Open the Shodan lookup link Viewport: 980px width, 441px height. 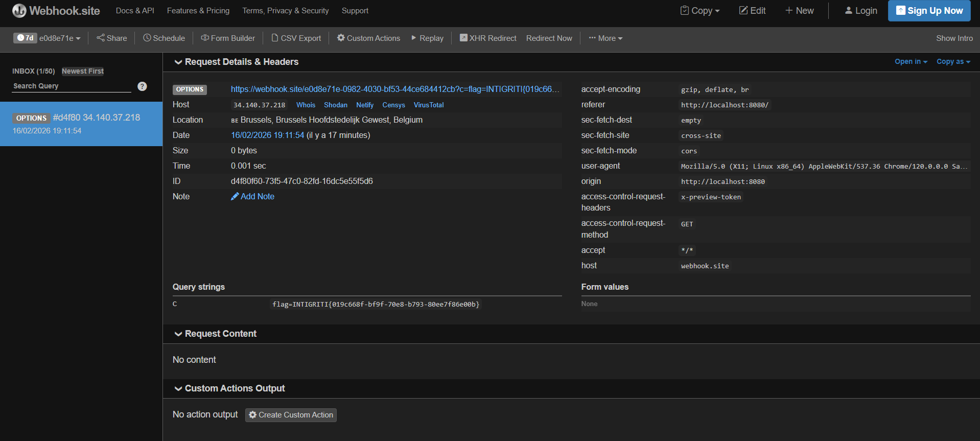pos(335,105)
